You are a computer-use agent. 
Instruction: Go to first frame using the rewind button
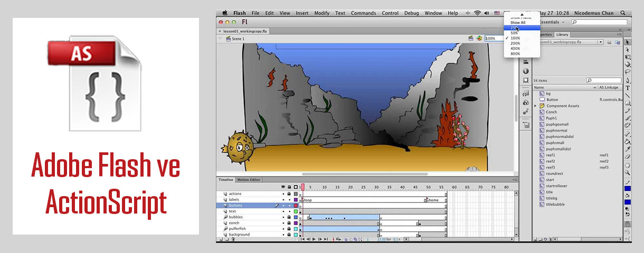(302, 239)
